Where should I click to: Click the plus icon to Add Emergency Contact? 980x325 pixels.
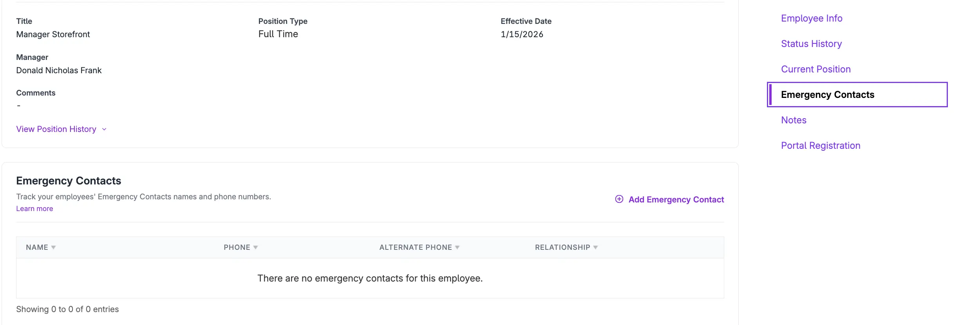(619, 199)
